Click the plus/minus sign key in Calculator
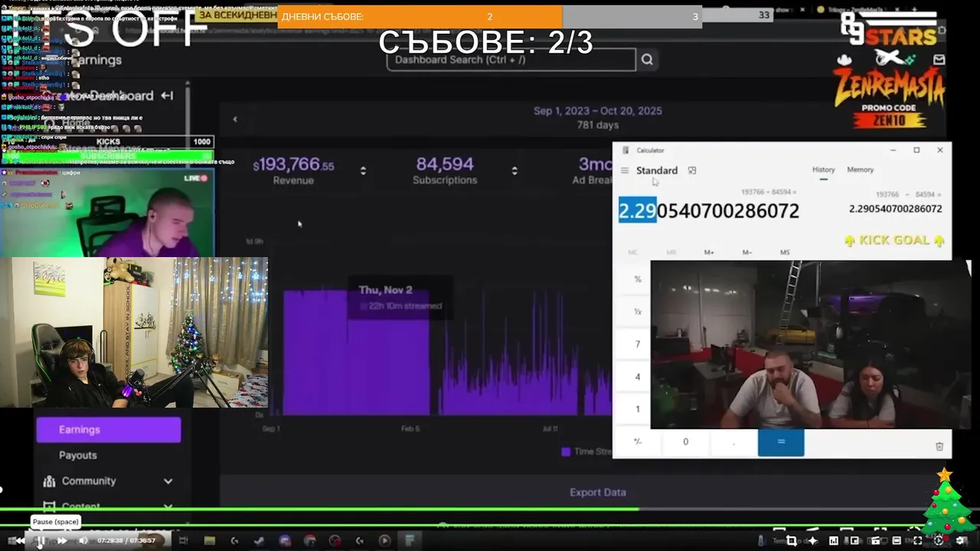The image size is (980, 551). coord(637,442)
